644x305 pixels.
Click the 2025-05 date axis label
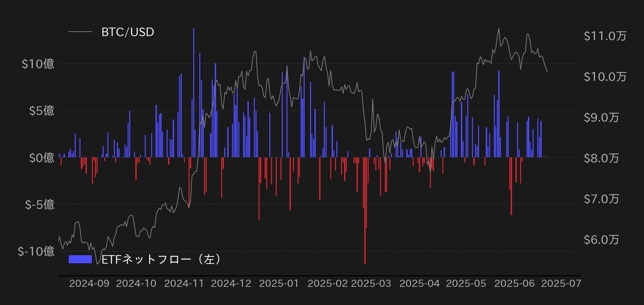[x=466, y=283]
